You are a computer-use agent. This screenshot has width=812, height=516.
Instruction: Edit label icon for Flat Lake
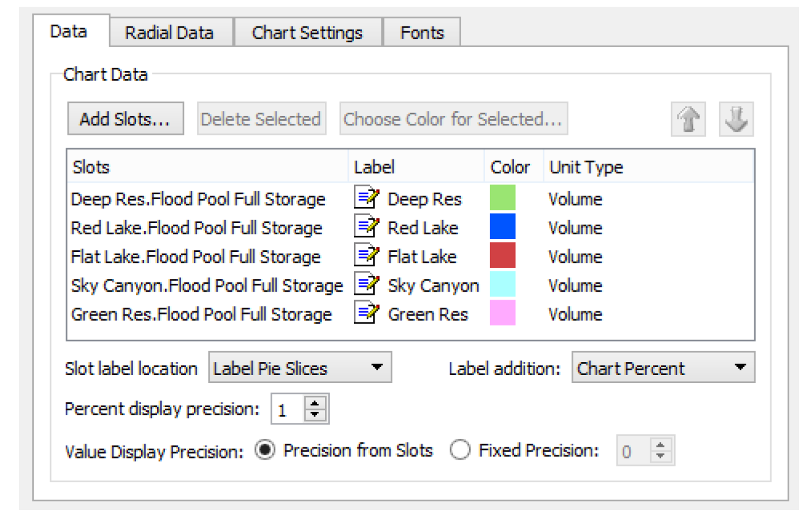click(367, 256)
